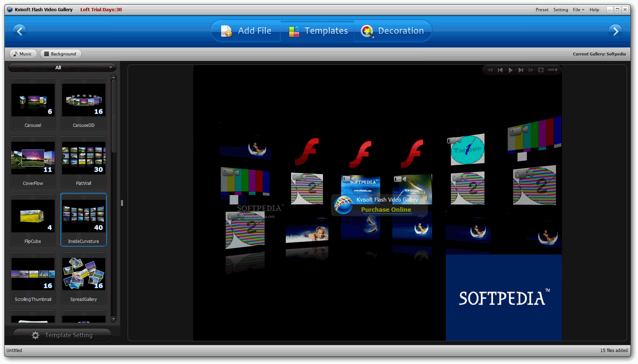
Task: Click the 'Left Trial Days:30' text
Action: (101, 10)
